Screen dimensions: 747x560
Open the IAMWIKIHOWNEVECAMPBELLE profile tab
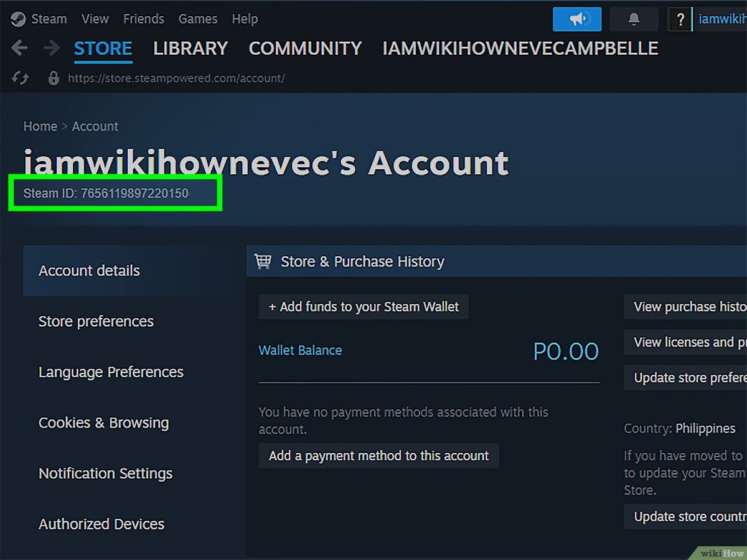[x=520, y=49]
